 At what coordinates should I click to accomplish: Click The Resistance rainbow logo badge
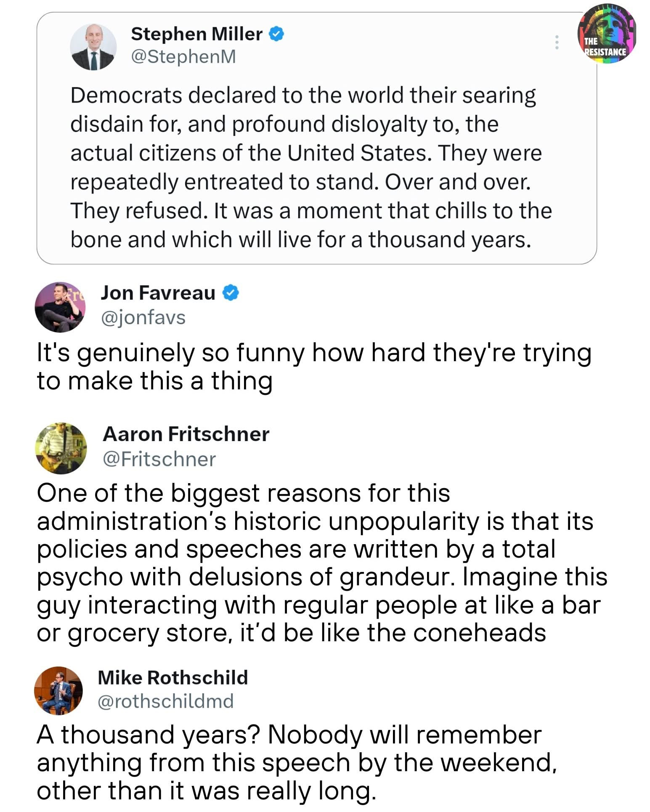tap(606, 34)
